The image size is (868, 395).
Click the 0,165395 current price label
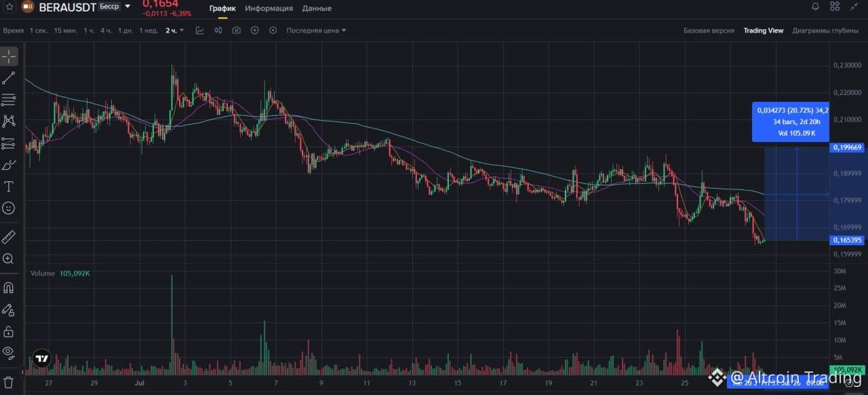(847, 240)
